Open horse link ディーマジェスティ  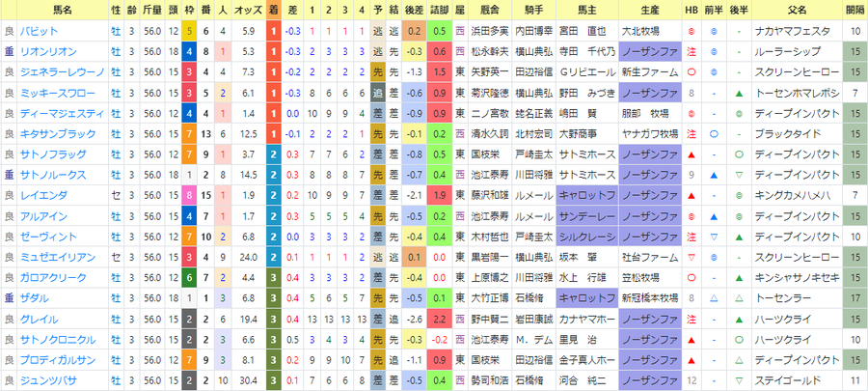coord(62,114)
